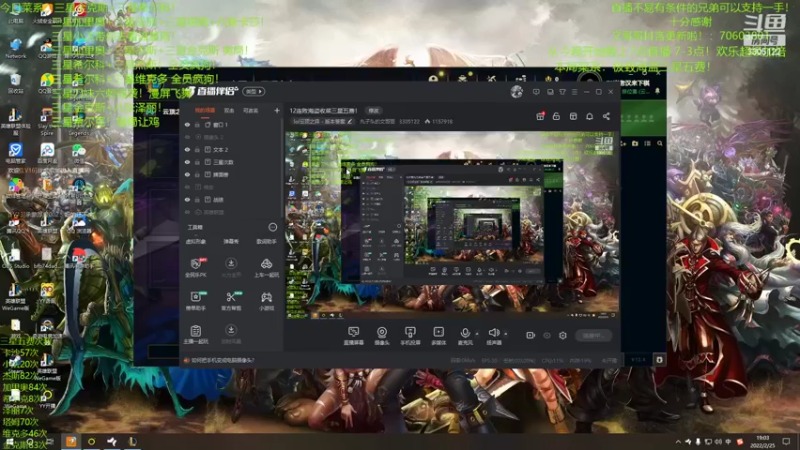Add the 多媒体 multimedia source

click(x=438, y=336)
